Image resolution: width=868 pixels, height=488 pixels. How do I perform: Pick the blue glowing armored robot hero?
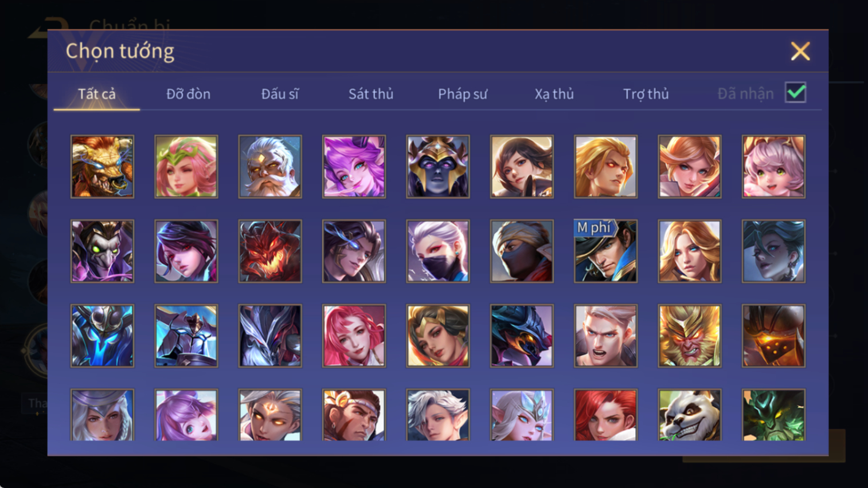click(102, 336)
